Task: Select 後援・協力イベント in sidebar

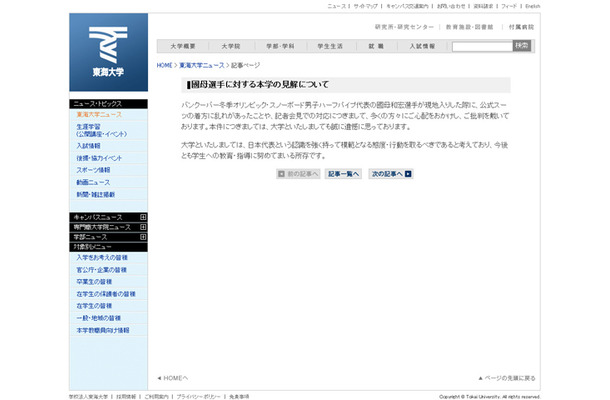Action: (x=99, y=158)
